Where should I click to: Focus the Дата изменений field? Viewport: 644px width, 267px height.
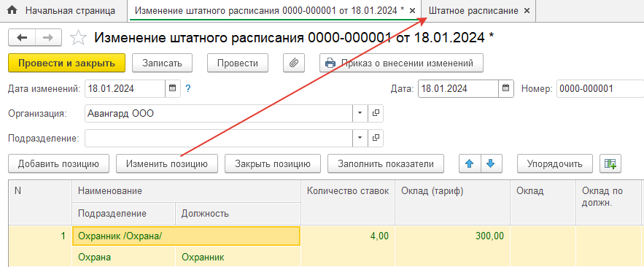[x=125, y=88]
